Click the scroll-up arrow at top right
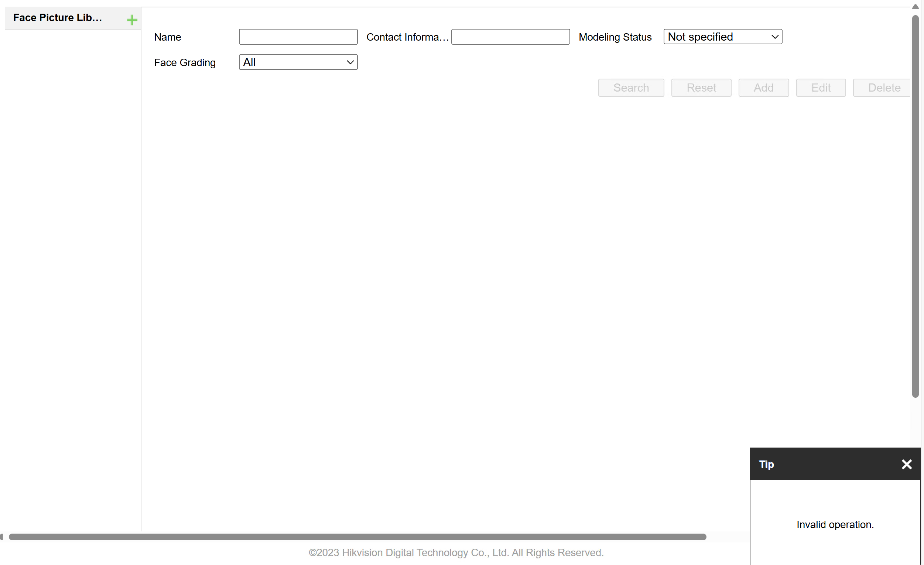This screenshot has width=924, height=565. 915,6
